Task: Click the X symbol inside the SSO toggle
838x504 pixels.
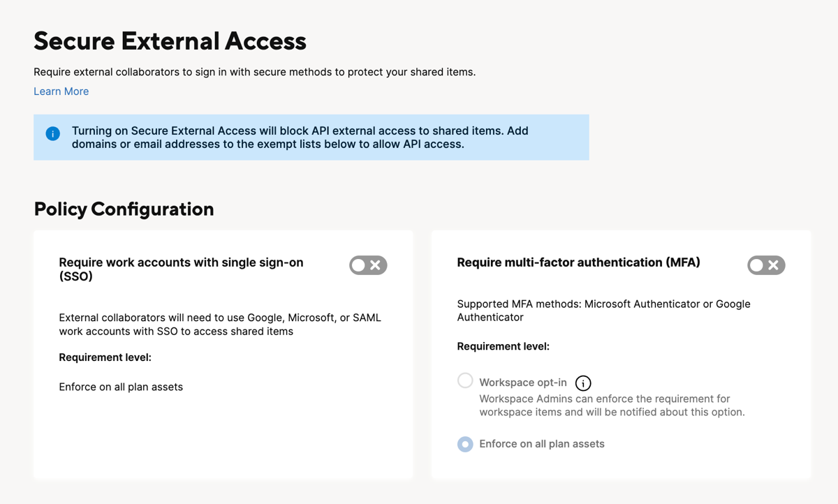Action: (376, 265)
